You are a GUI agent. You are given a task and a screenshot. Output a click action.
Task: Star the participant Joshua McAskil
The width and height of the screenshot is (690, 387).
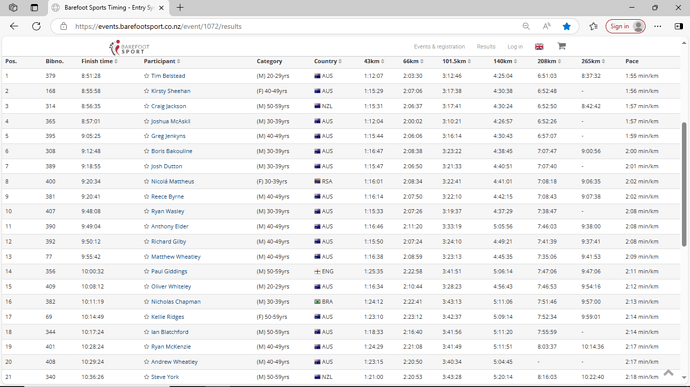[x=147, y=121]
